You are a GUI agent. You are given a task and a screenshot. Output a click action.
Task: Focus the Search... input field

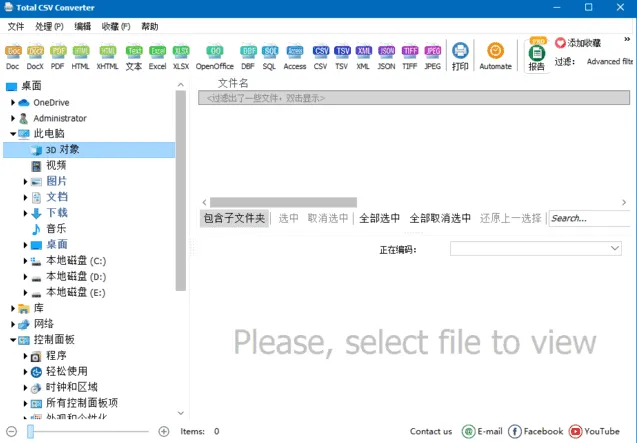tap(589, 218)
